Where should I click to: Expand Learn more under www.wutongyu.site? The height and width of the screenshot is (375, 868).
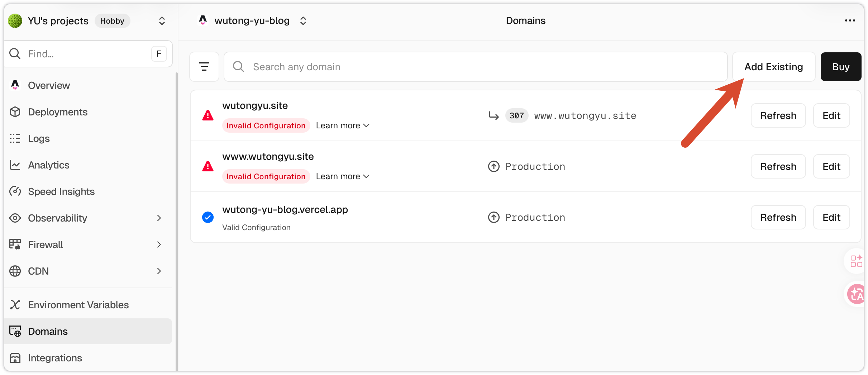pyautogui.click(x=343, y=176)
